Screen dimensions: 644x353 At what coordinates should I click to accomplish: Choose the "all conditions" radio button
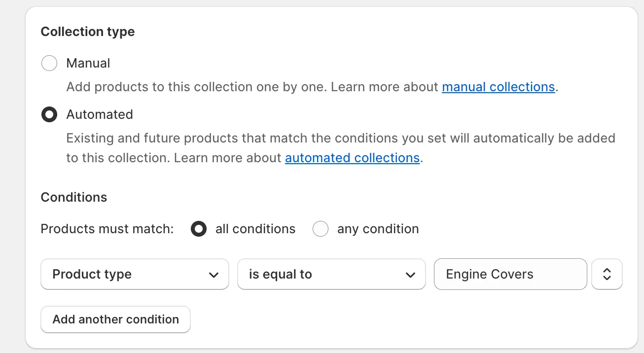(x=199, y=229)
